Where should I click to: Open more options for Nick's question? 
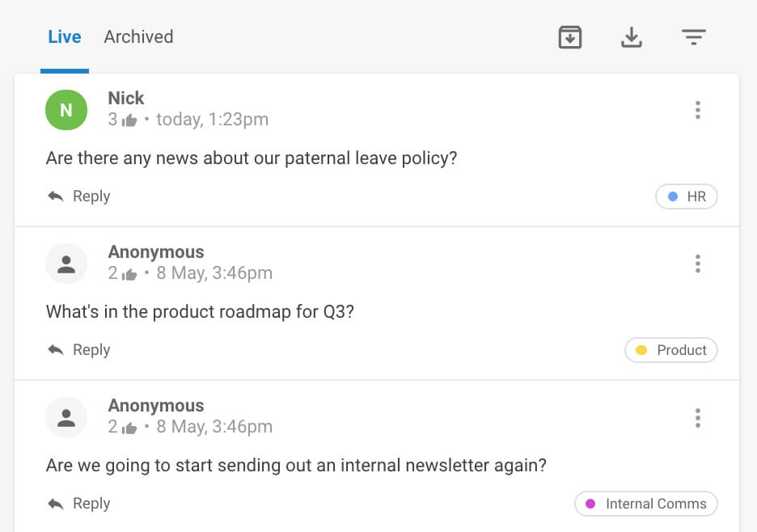pyautogui.click(x=697, y=110)
